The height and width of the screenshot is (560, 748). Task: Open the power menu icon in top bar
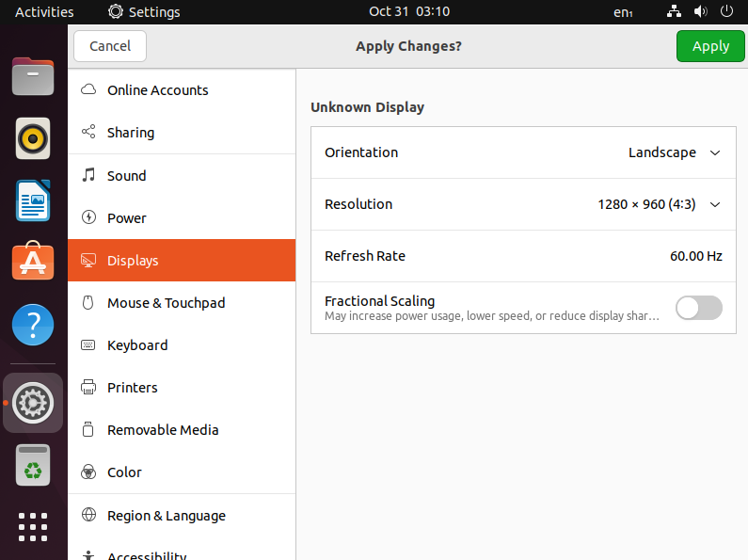click(x=726, y=11)
